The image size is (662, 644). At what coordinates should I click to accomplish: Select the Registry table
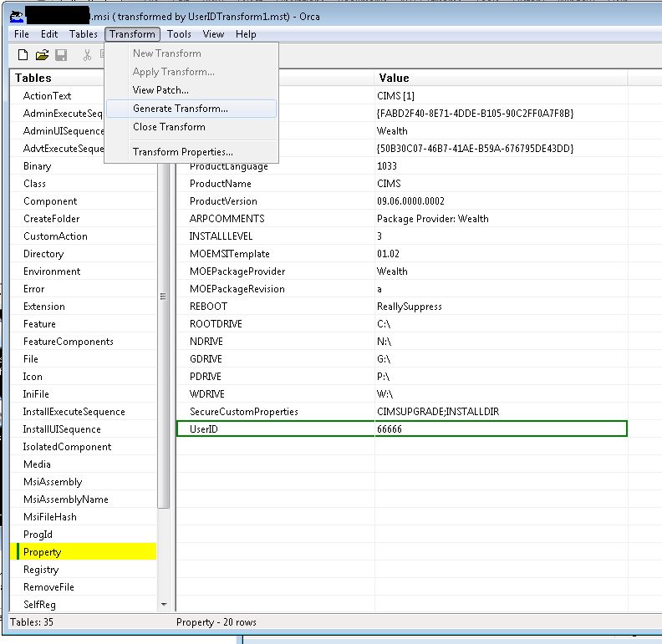(x=41, y=570)
